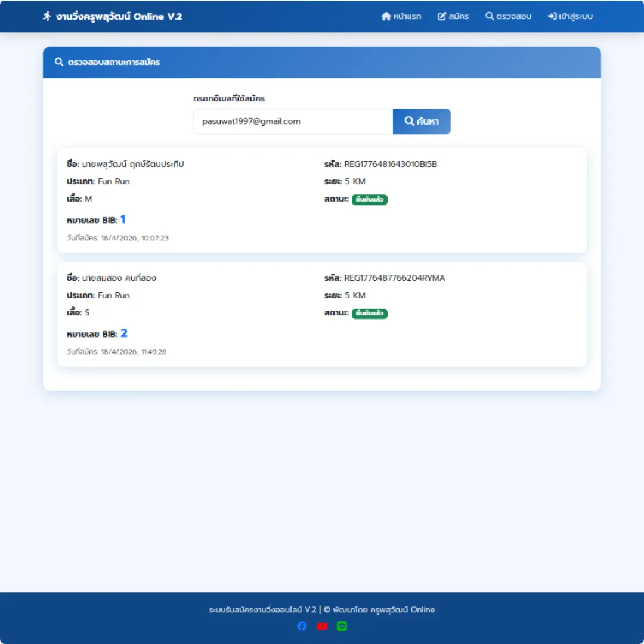
Task: Open the ตรวจสอบ menu item
Action: (508, 17)
